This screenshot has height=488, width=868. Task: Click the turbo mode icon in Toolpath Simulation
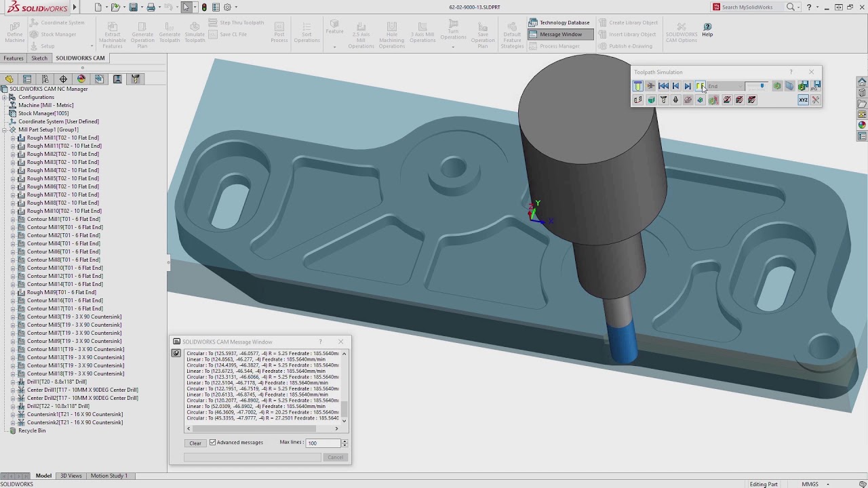tap(650, 86)
